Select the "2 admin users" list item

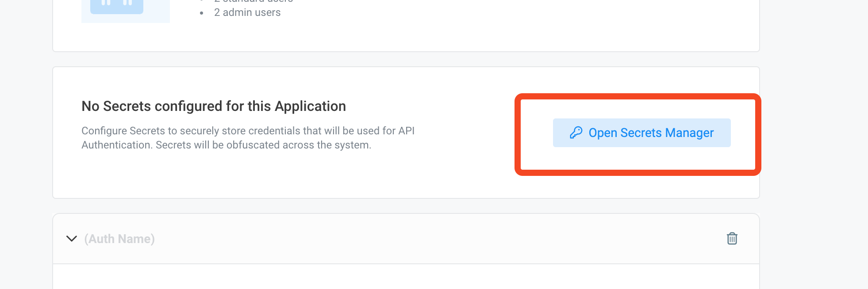click(x=247, y=12)
